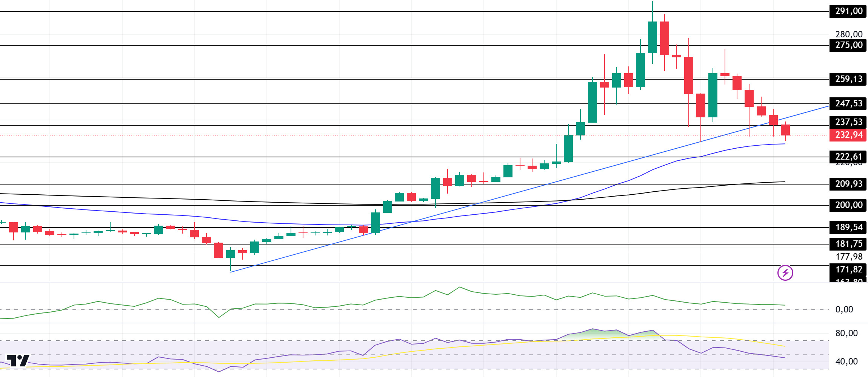Select the 291,00 price level label
The image size is (868, 383).
848,11
